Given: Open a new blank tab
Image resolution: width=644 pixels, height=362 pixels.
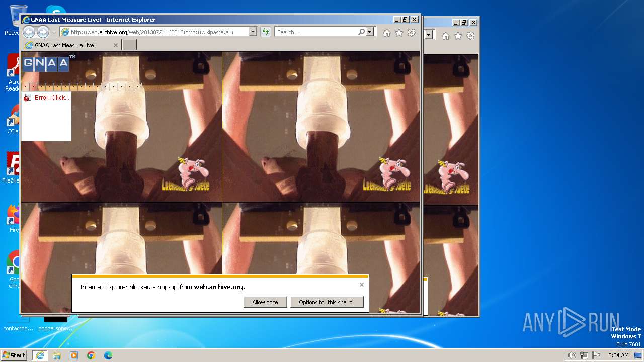Looking at the screenshot, I should [x=129, y=45].
